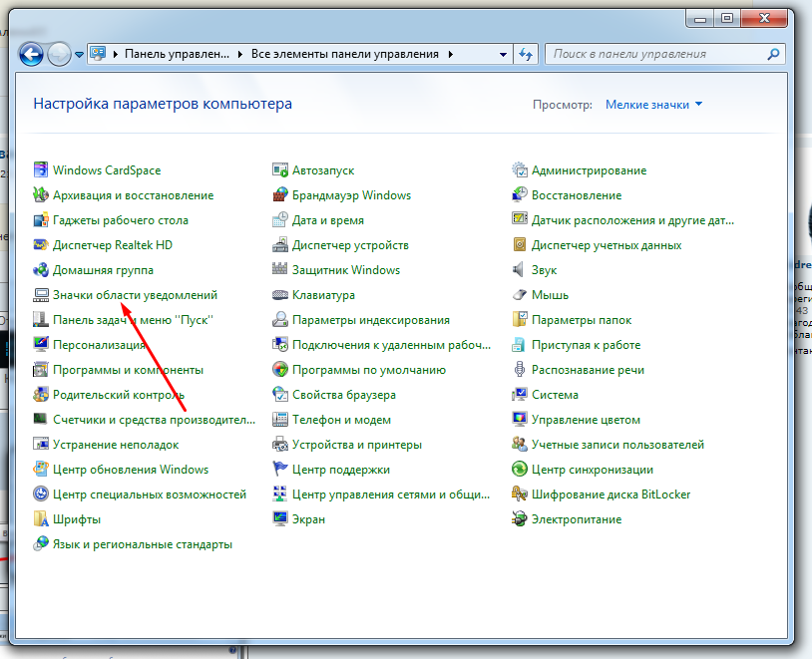This screenshot has width=812, height=659.
Task: Open Датчик расположения и другие дат... link
Action: [x=632, y=220]
